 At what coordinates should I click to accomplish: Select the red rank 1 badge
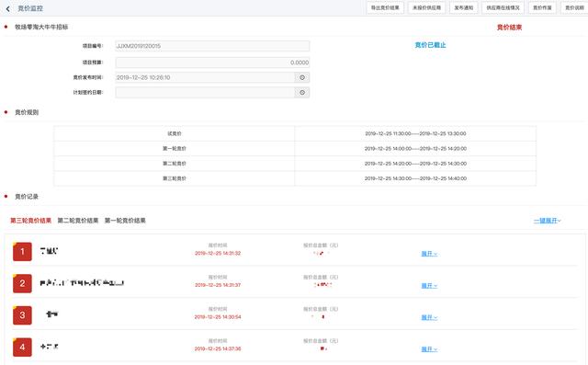pyautogui.click(x=22, y=251)
